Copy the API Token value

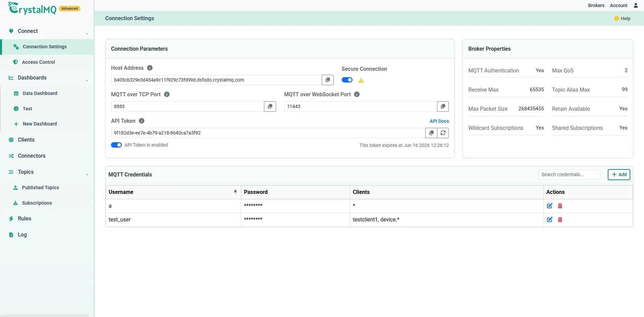431,133
